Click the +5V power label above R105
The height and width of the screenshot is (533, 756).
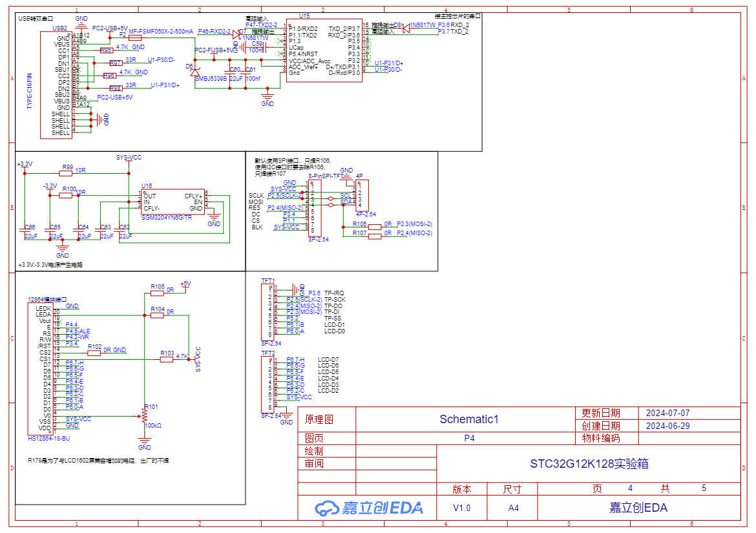[x=185, y=284]
